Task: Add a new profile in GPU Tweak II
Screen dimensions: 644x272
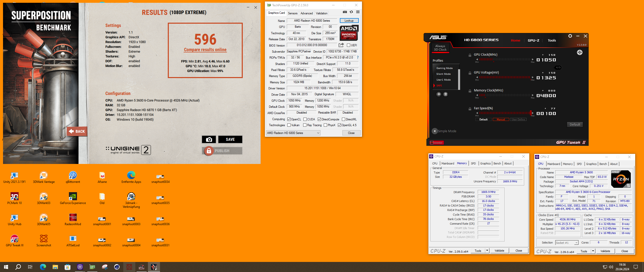Action: (439, 94)
